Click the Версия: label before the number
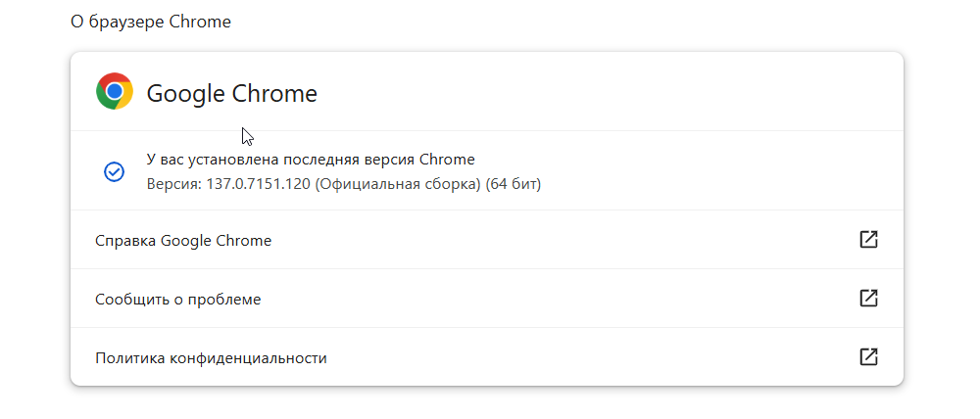 click(x=173, y=185)
